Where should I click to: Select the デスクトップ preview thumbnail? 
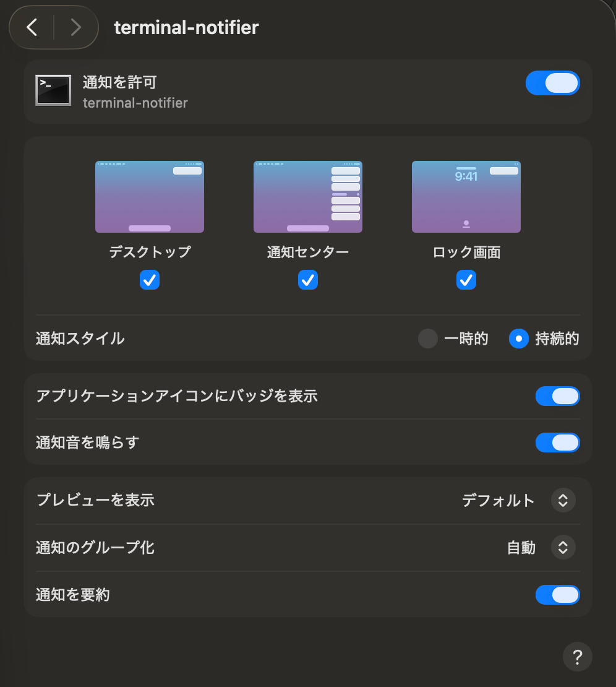click(x=149, y=196)
